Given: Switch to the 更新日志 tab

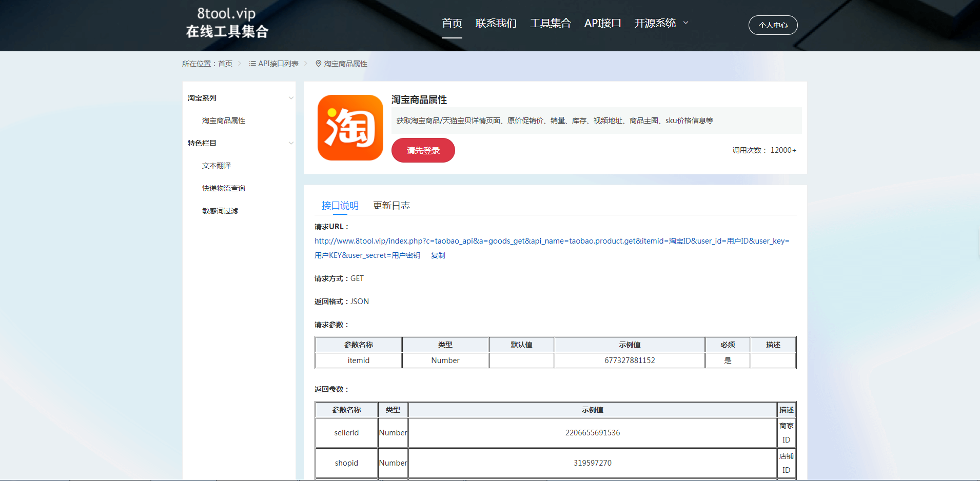Looking at the screenshot, I should (x=391, y=206).
